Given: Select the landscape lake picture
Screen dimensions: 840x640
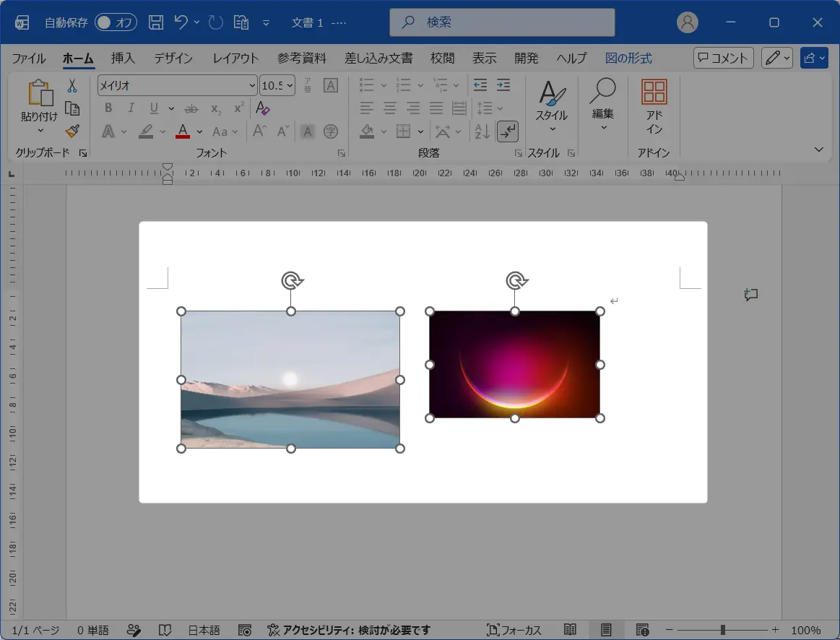Looking at the screenshot, I should point(290,380).
